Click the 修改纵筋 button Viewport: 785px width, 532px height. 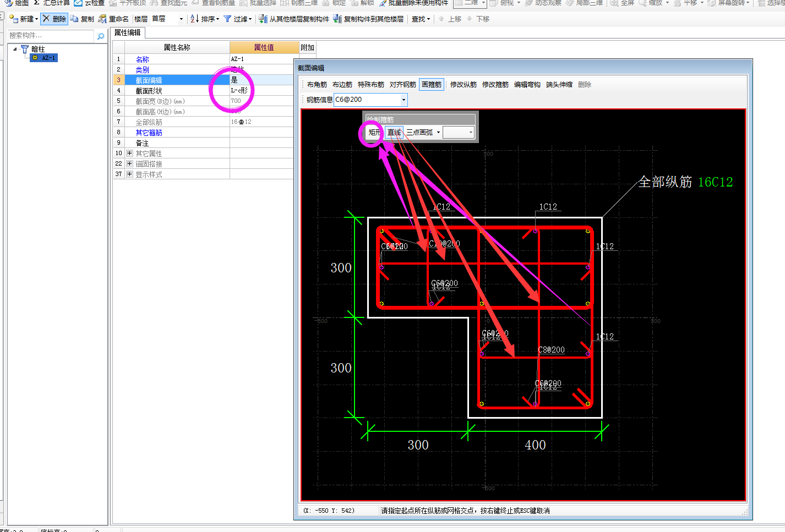(x=464, y=84)
